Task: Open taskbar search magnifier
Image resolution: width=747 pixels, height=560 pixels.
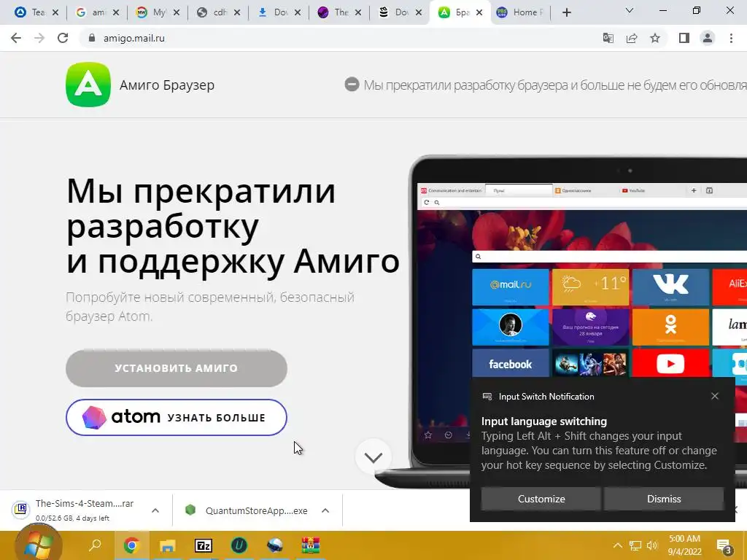Action: [96, 545]
